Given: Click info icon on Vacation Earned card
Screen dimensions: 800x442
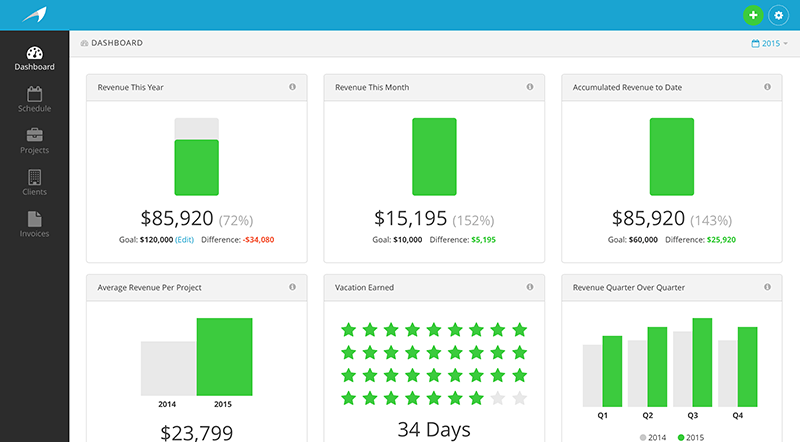Looking at the screenshot, I should click(x=530, y=287).
